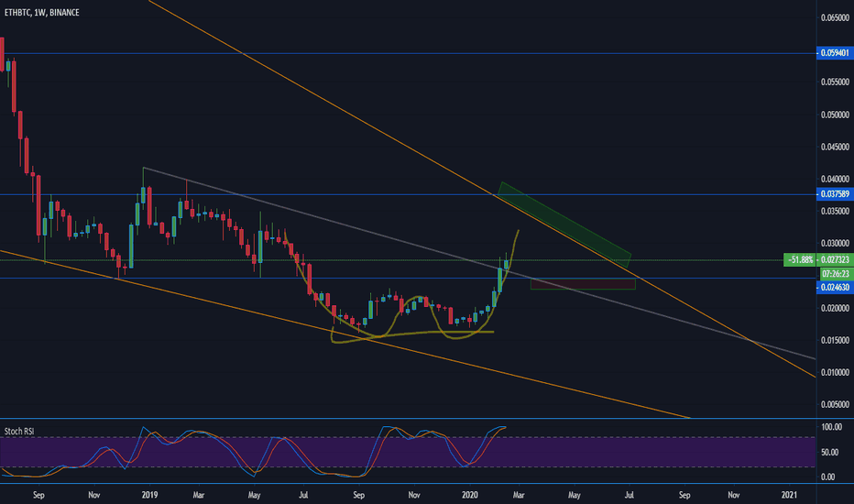Click the 0.015000 price axis value
854x504 pixels.
coord(835,340)
